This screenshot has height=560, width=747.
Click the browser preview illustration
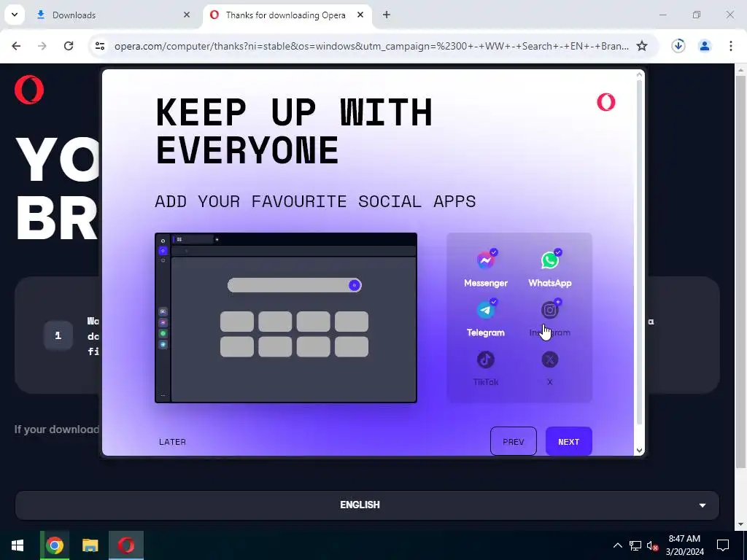[286, 318]
